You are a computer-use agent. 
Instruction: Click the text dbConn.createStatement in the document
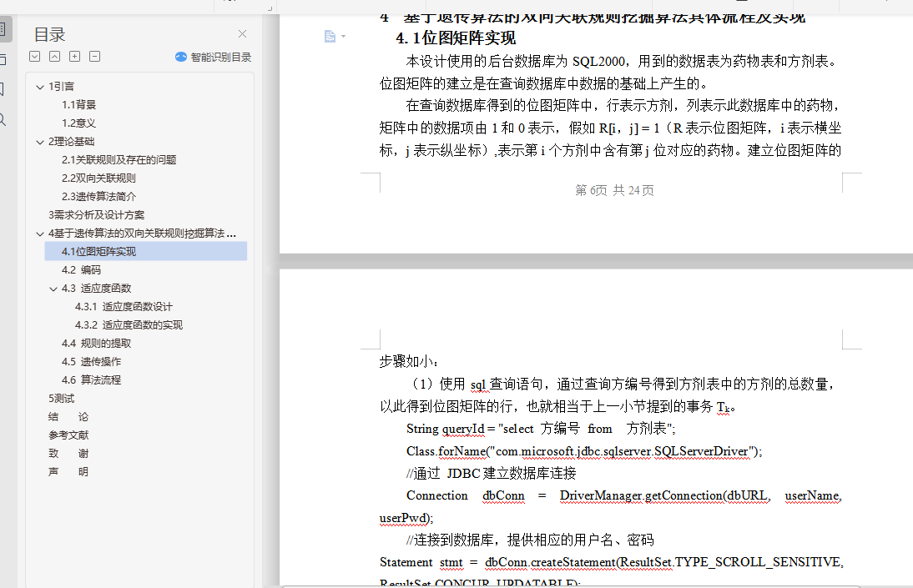pyautogui.click(x=550, y=562)
